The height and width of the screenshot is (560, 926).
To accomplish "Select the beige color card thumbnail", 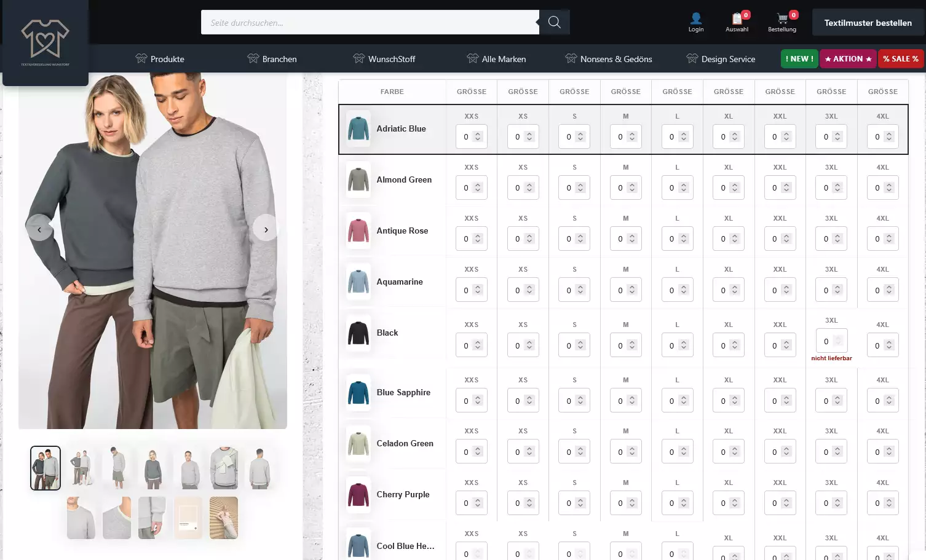I will (188, 518).
